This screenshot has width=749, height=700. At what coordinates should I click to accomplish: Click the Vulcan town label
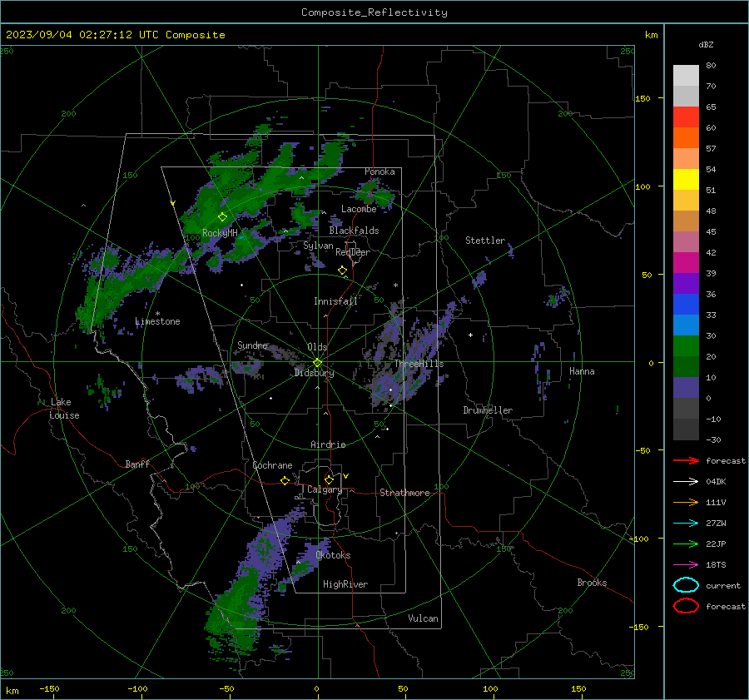tap(424, 618)
